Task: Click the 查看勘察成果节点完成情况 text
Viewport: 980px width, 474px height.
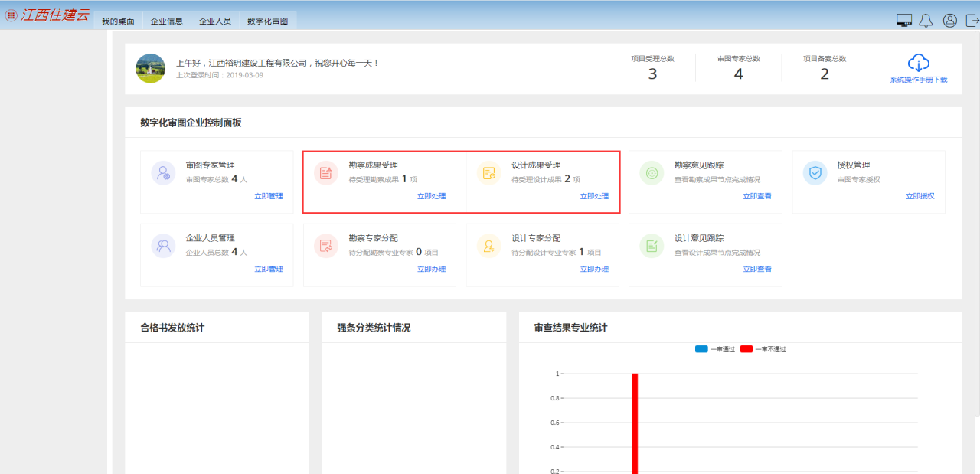Action: click(x=717, y=179)
